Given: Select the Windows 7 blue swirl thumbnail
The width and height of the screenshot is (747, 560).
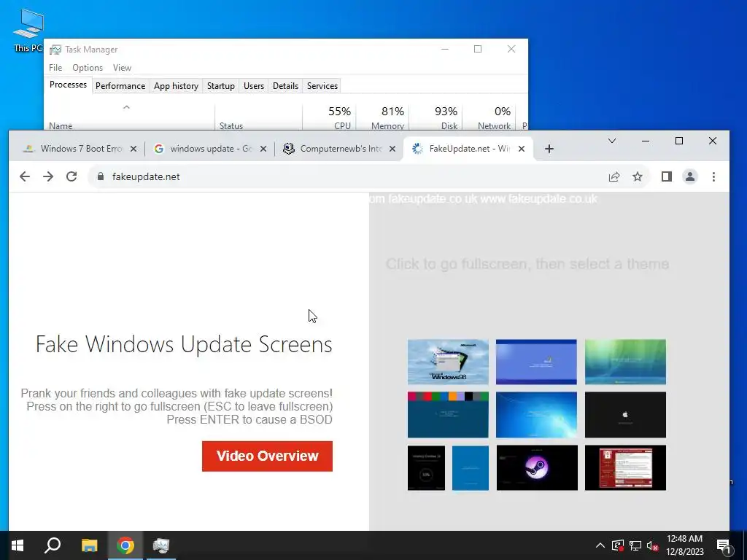Looking at the screenshot, I should pyautogui.click(x=536, y=415).
